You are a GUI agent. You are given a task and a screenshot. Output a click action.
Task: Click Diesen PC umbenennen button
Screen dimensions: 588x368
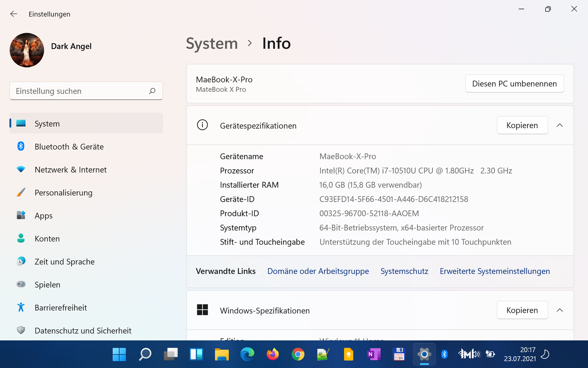(514, 84)
